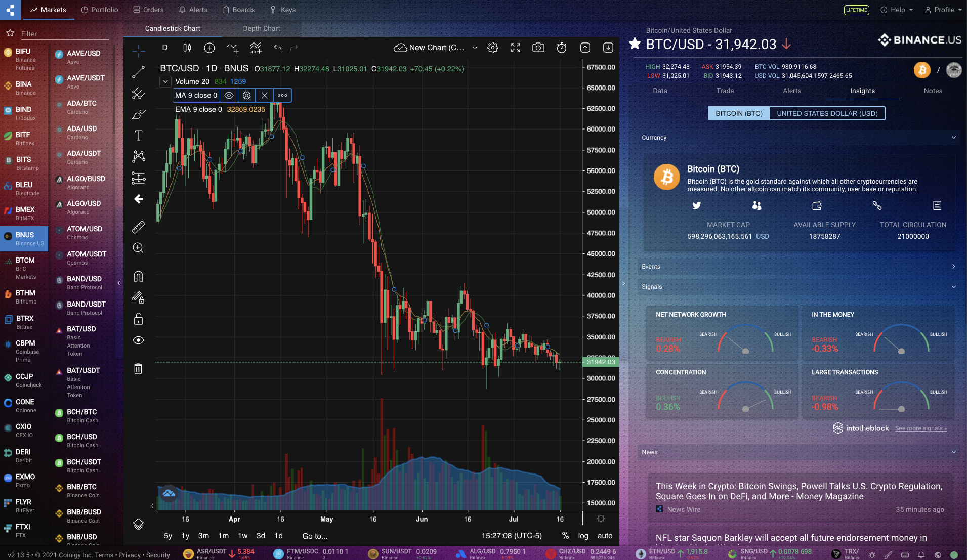Select the ruler measure tool

coord(138,227)
